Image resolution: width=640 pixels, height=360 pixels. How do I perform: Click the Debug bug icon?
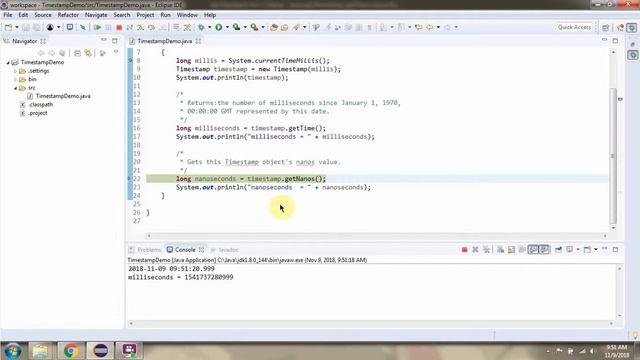pyautogui.click(x=201, y=27)
